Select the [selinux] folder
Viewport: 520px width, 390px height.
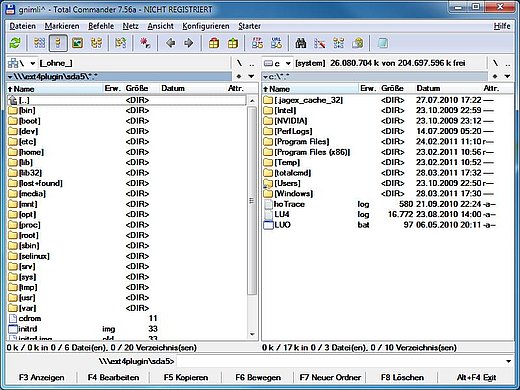[127, 256]
